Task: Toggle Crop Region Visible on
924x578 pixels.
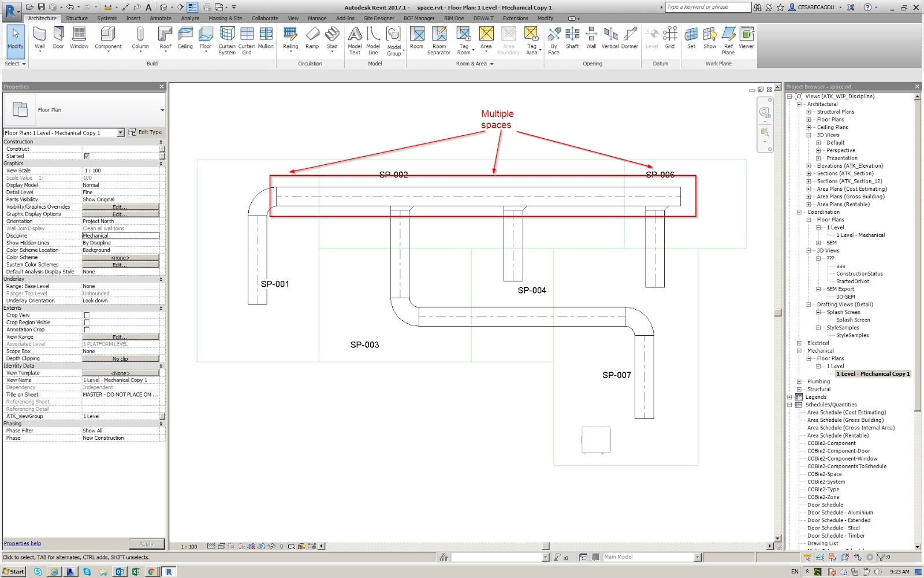Action: point(85,322)
